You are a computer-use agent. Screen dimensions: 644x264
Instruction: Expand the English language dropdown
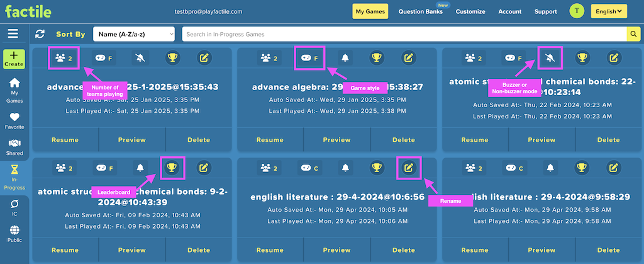(x=609, y=11)
